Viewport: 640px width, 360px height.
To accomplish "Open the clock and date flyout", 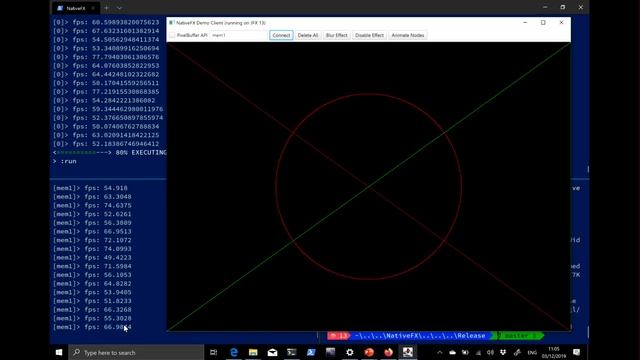I will (x=553, y=352).
